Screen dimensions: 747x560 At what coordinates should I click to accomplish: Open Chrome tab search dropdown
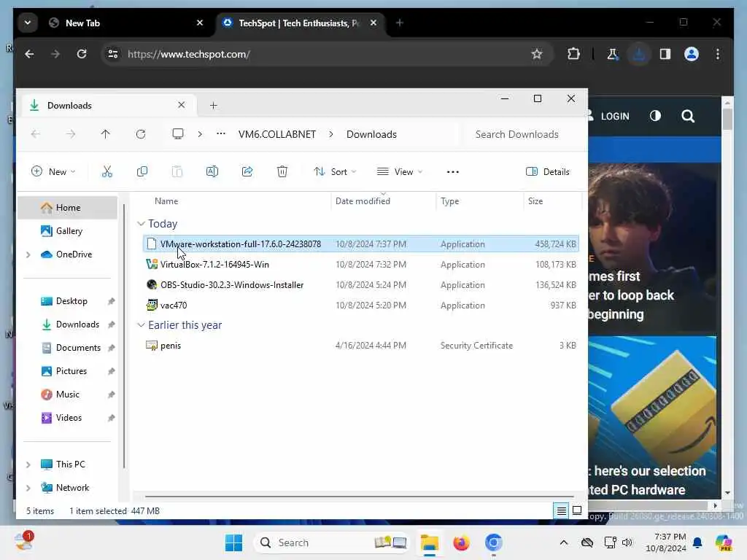(x=28, y=23)
